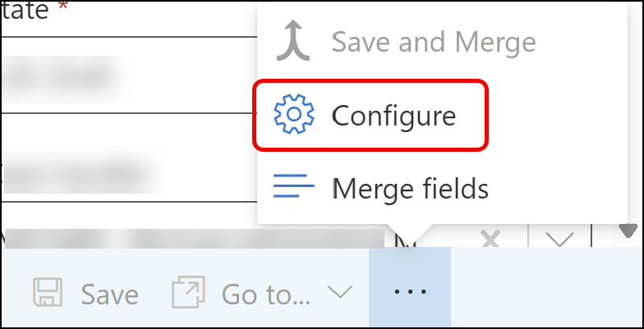Viewport: 644px width, 329px height.
Task: Open the field dropdown chevron beside the X
Action: 560,240
